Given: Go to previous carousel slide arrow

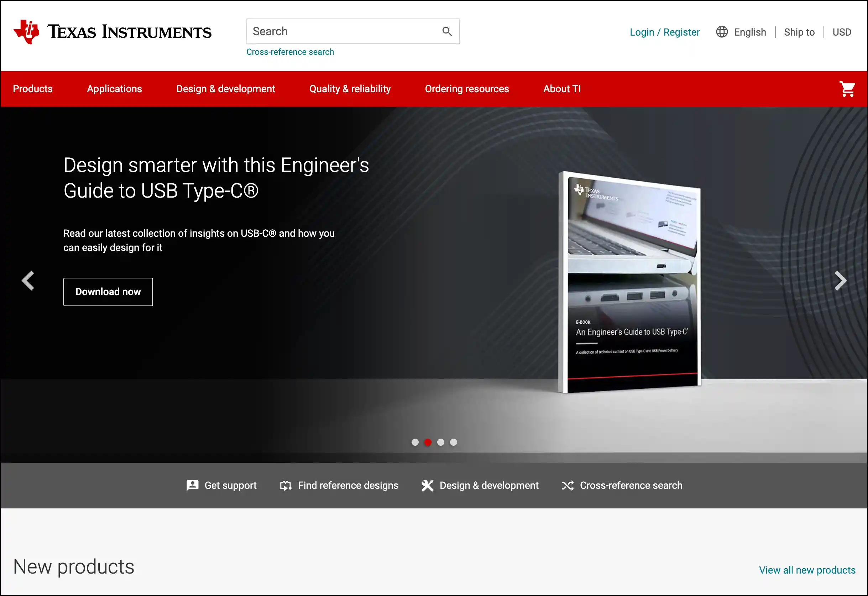Looking at the screenshot, I should click(28, 281).
